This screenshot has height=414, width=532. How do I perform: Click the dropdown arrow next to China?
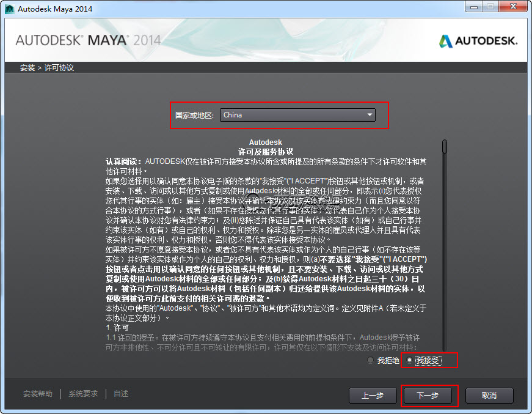pyautogui.click(x=370, y=115)
